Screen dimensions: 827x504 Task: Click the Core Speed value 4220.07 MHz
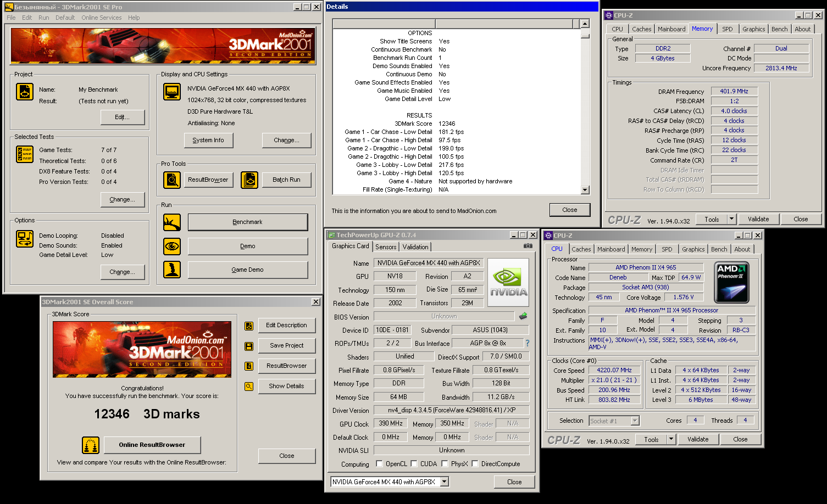614,370
